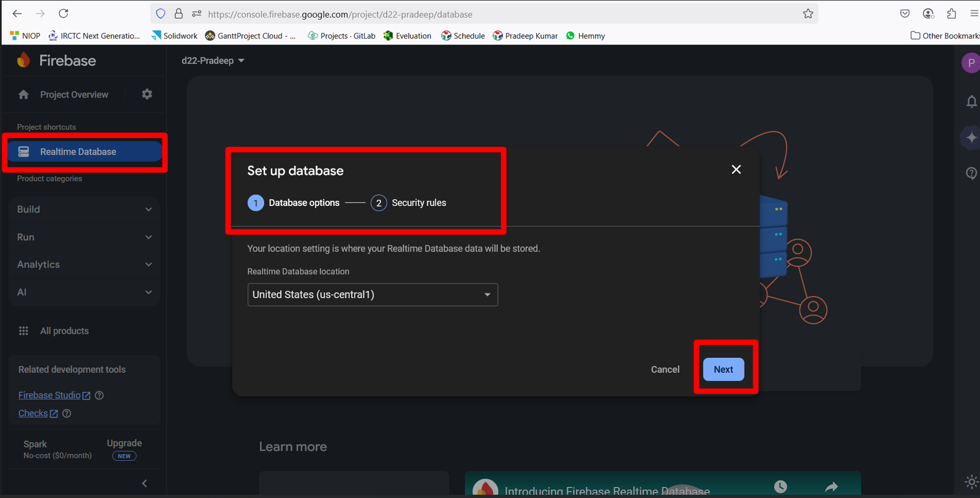Open the Gemini sparkle assistant icon
This screenshot has width=980, height=498.
971,137
